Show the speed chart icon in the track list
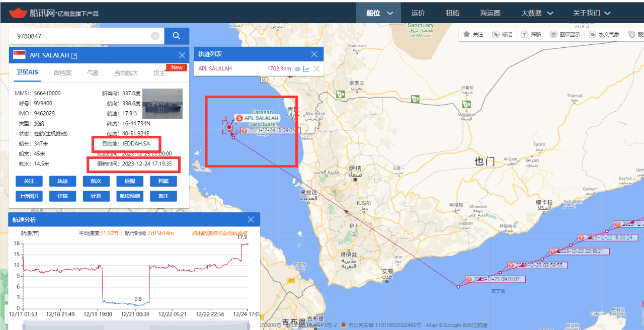This screenshot has height=330, width=644. click(x=306, y=69)
